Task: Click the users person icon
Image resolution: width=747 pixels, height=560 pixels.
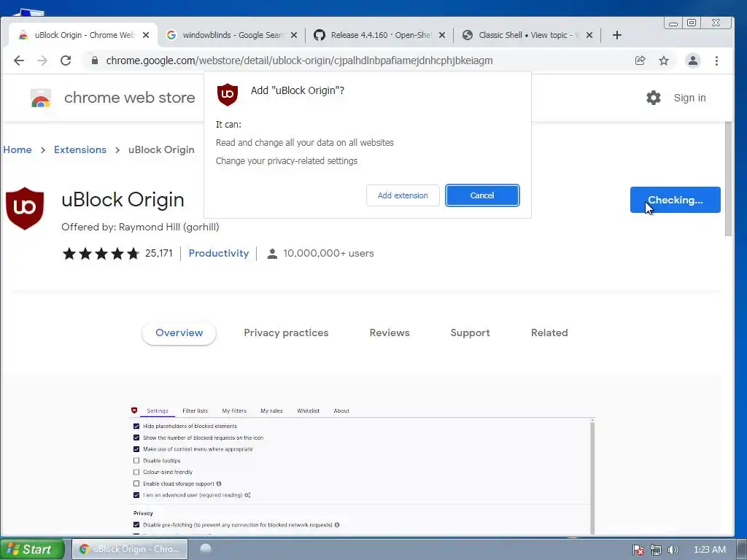Action: [272, 253]
